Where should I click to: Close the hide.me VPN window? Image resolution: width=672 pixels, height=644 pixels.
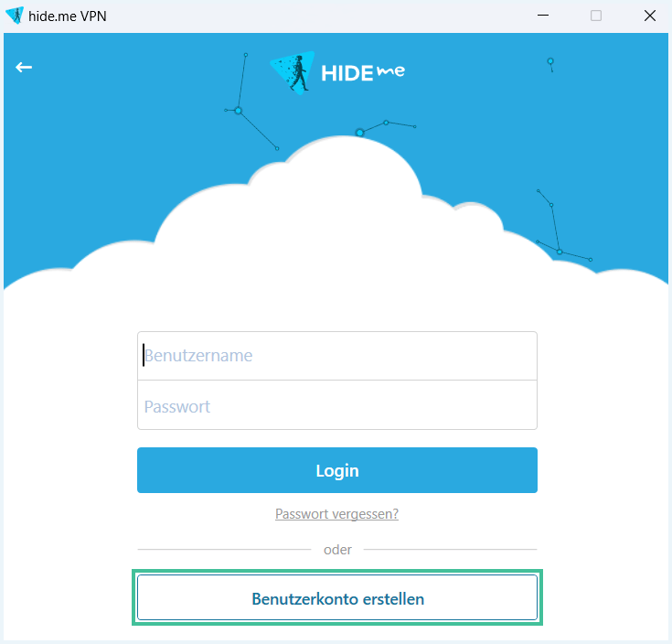(x=650, y=16)
